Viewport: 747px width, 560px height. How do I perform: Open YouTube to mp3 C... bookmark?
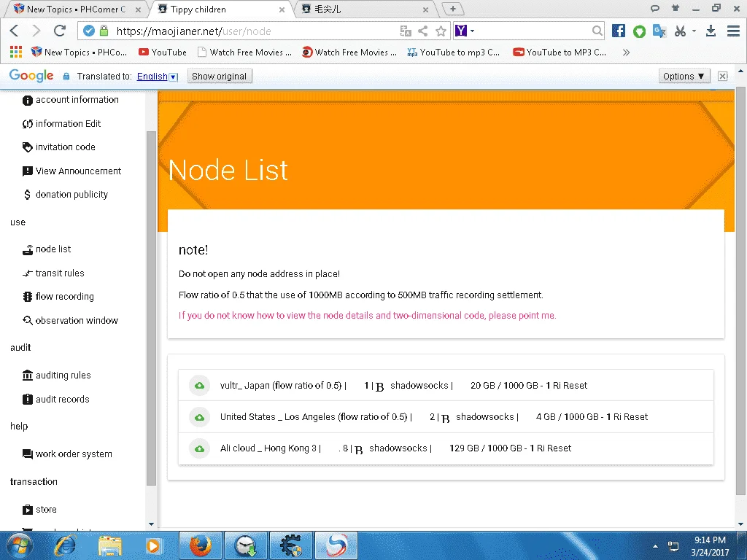point(454,52)
